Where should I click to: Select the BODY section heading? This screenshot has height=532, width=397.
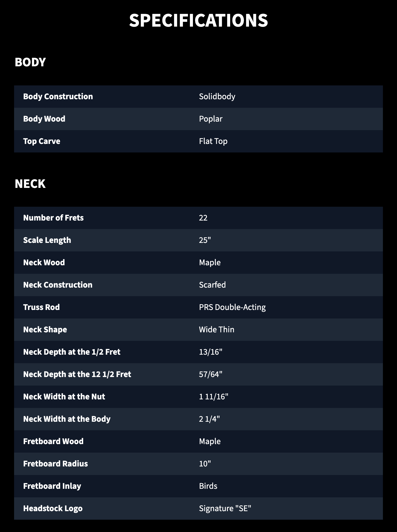point(30,62)
